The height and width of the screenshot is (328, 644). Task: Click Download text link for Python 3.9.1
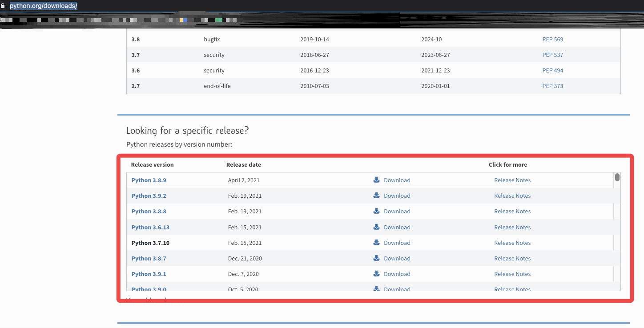[x=397, y=274]
